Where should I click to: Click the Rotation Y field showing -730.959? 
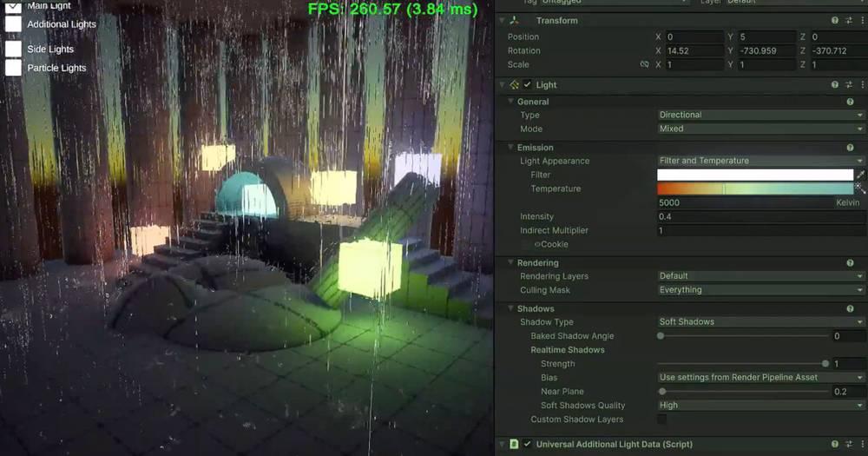(766, 50)
